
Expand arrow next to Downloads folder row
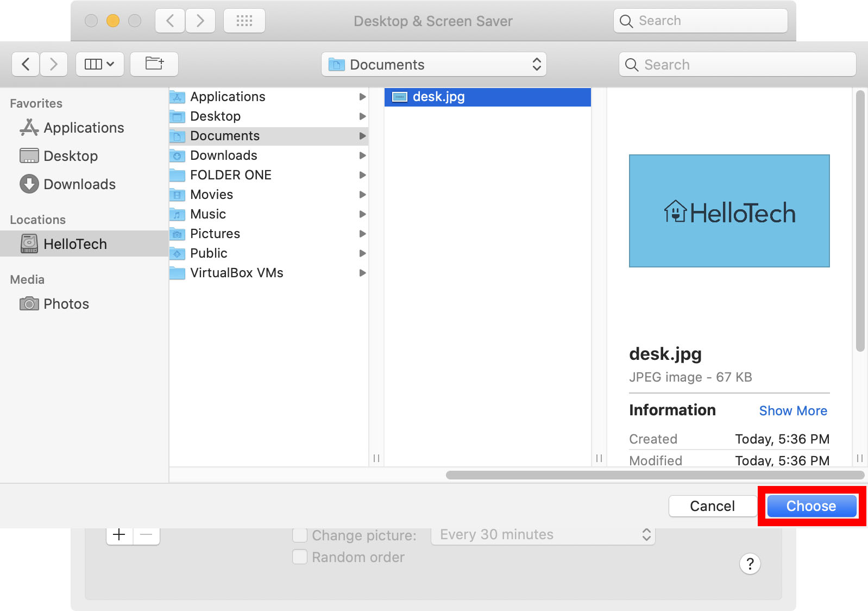362,155
